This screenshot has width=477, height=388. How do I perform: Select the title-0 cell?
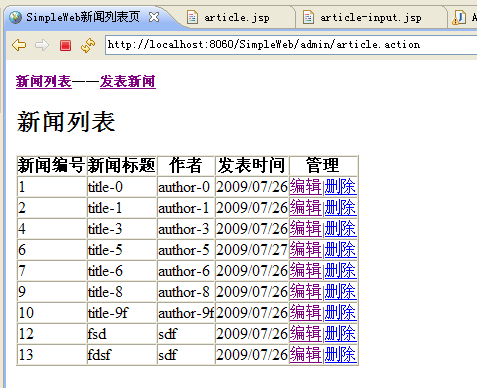(x=122, y=187)
